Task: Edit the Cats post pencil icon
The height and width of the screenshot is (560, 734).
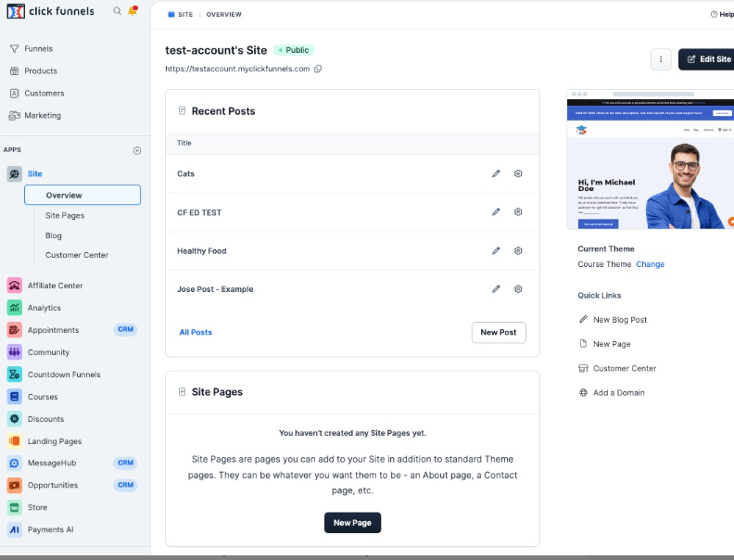Action: point(496,173)
